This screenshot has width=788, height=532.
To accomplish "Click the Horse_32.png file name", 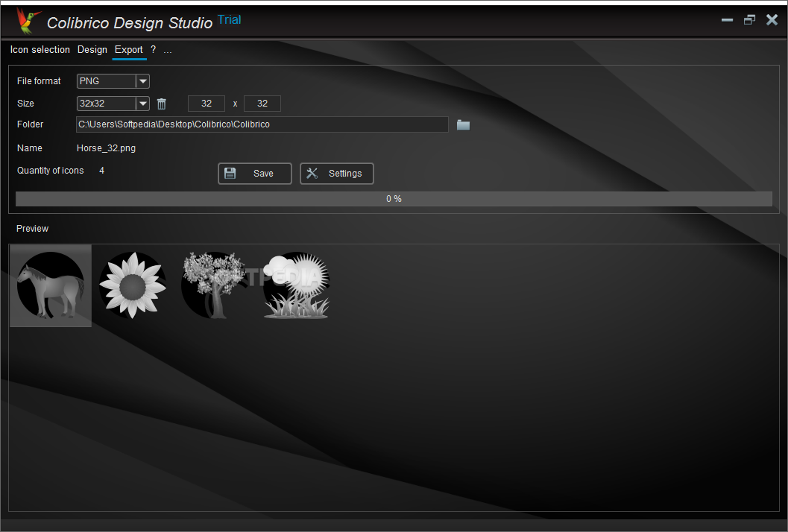I will [x=106, y=148].
